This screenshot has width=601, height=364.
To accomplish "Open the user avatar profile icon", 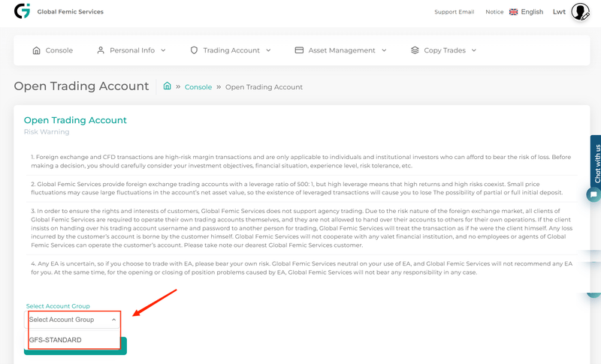I will (x=580, y=12).
